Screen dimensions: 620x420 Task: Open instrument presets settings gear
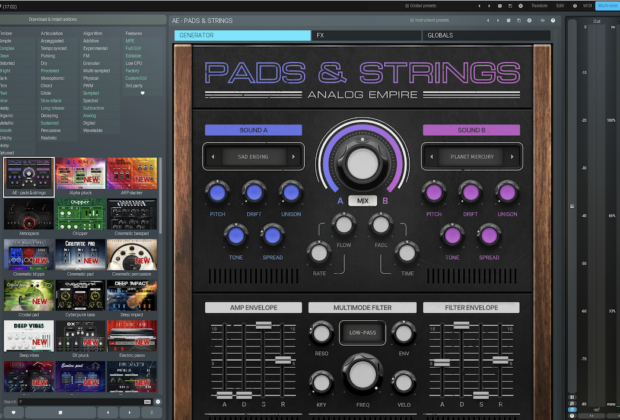[x=529, y=20]
